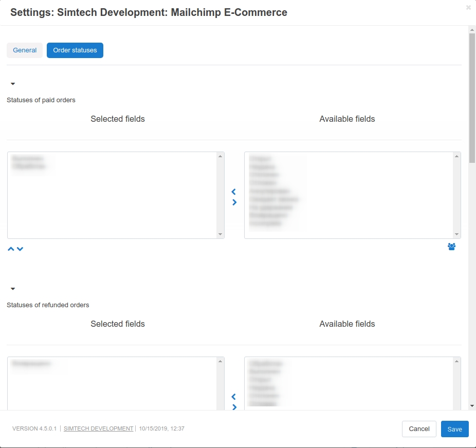Select the Order statuses tab
Image resolution: width=476 pixels, height=448 pixels.
75,50
